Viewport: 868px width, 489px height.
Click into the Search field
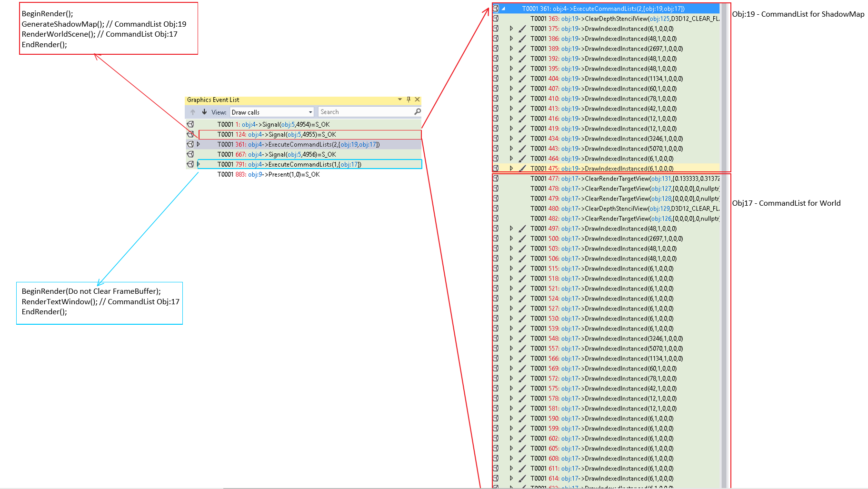[x=365, y=112]
